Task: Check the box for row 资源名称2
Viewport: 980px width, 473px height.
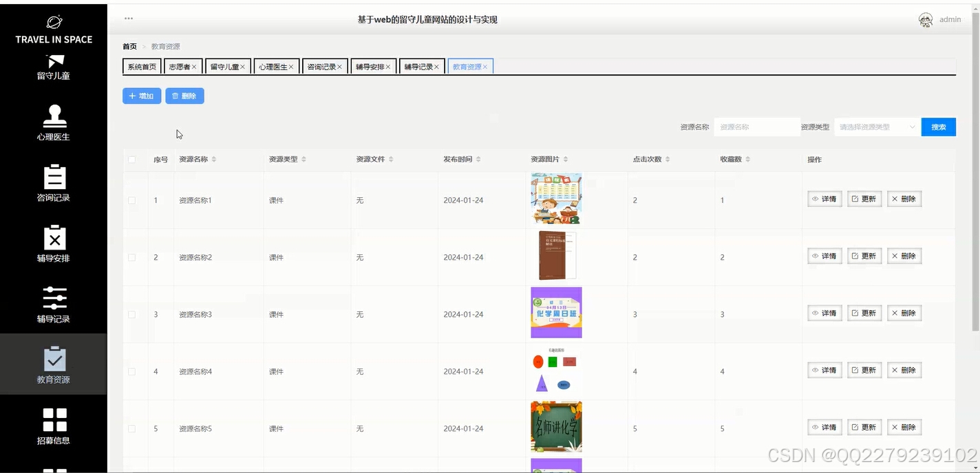Action: point(132,257)
